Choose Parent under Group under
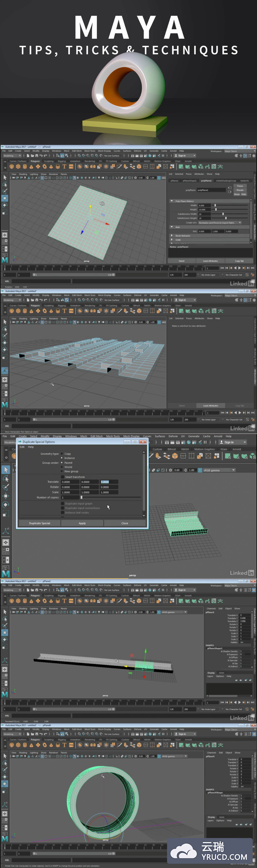The height and width of the screenshot is (868, 257). pos(62,463)
